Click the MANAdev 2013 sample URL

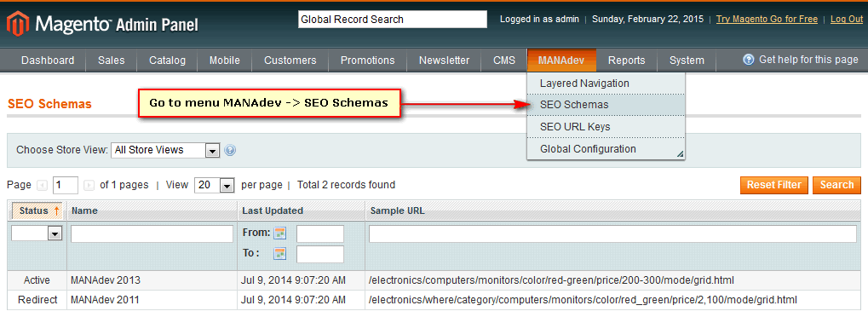pyautogui.click(x=551, y=280)
